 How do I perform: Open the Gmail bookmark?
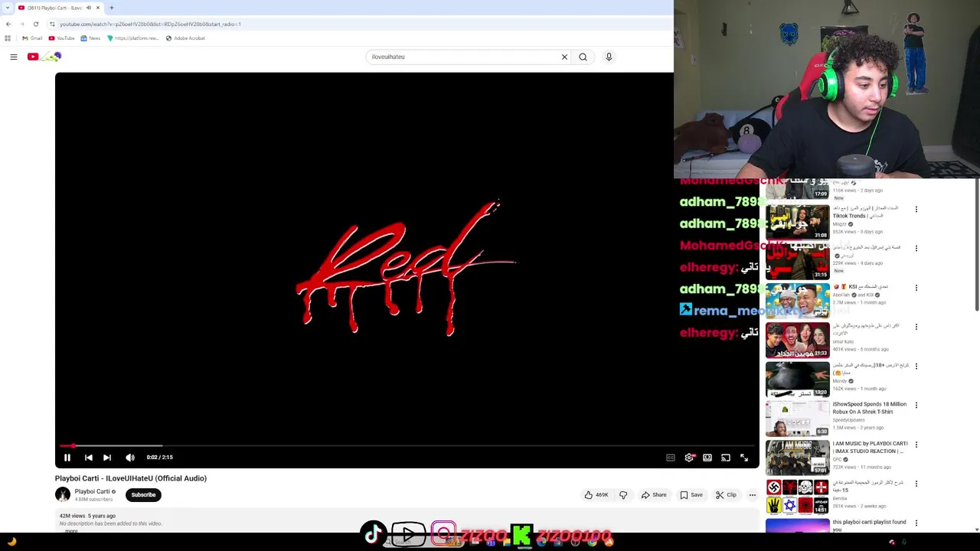coord(32,38)
